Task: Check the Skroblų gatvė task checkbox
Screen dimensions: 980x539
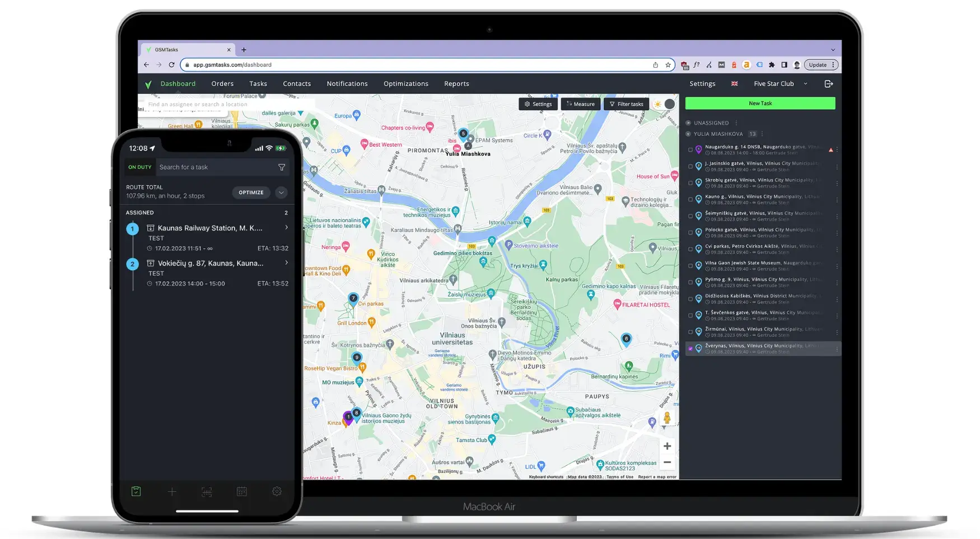Action: (690, 183)
